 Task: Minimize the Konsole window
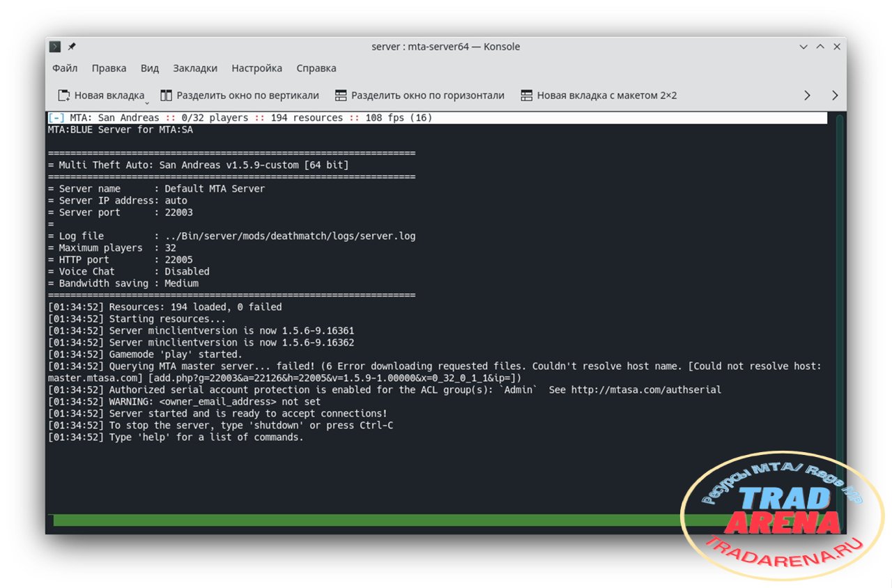(805, 47)
